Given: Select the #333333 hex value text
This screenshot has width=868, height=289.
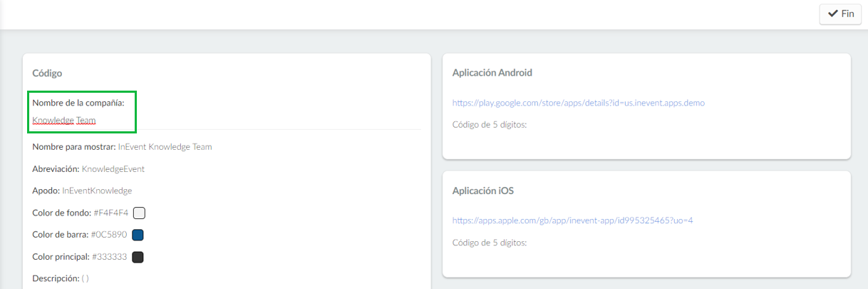Looking at the screenshot, I should [x=109, y=257].
